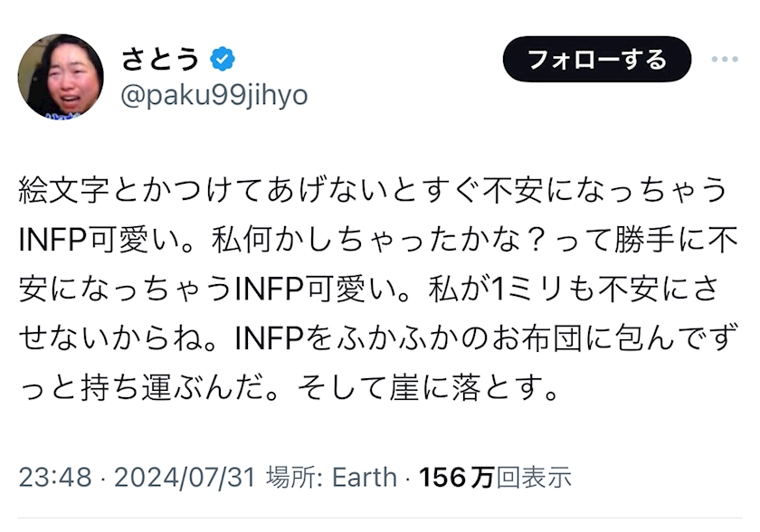Viewport: 760px width, 532px height.
Task: Open the さとう profile picture
Action: point(61,78)
